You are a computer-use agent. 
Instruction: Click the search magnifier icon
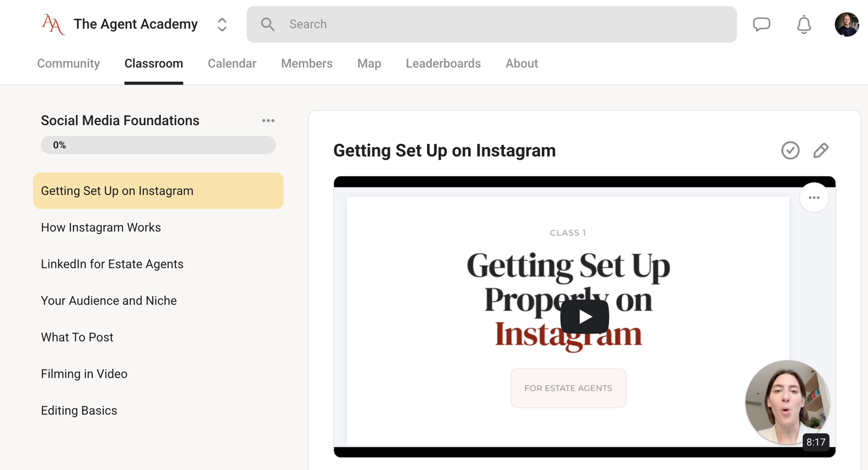(267, 24)
